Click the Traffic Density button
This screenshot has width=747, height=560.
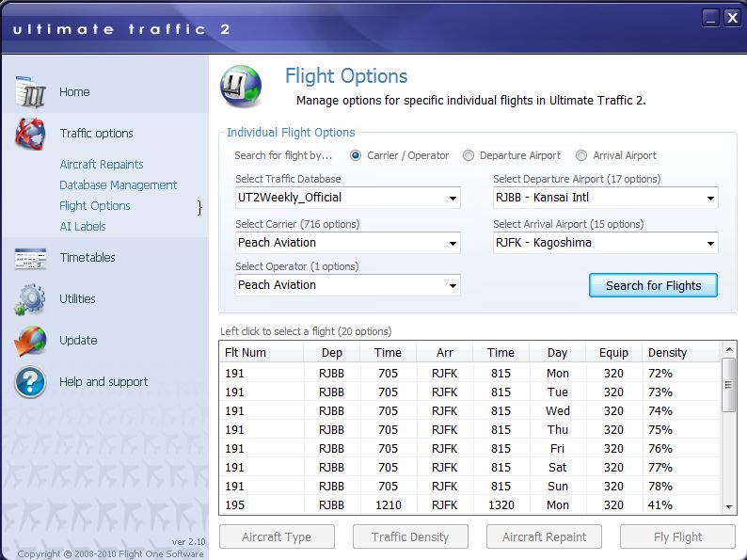pyautogui.click(x=410, y=537)
